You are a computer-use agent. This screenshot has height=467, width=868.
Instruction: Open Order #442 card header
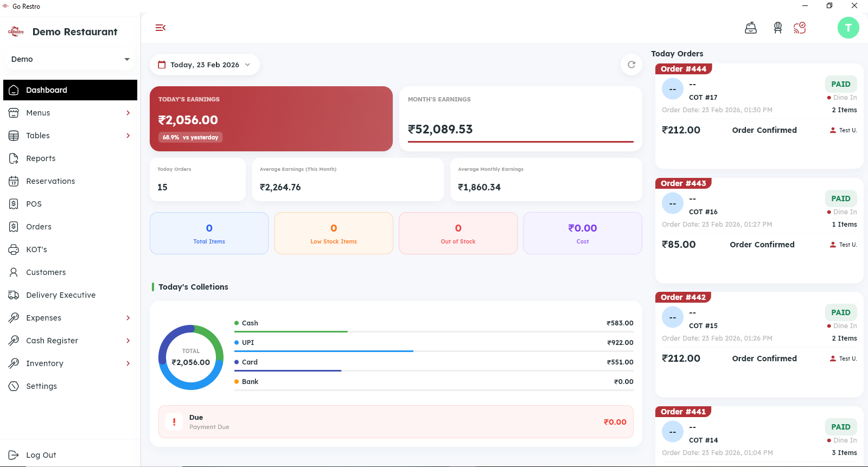click(x=684, y=297)
